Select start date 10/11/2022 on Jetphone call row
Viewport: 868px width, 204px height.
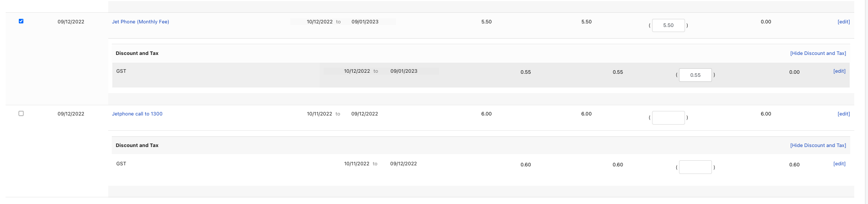pyautogui.click(x=320, y=114)
